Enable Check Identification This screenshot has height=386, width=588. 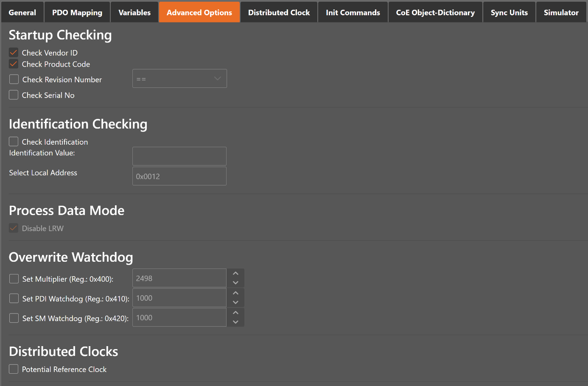point(13,141)
